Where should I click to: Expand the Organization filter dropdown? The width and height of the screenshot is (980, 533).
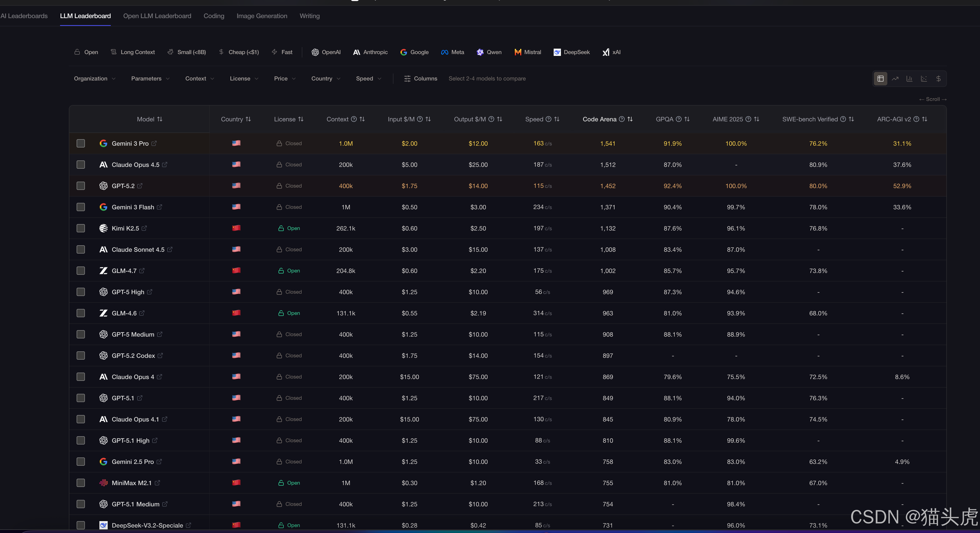click(95, 79)
